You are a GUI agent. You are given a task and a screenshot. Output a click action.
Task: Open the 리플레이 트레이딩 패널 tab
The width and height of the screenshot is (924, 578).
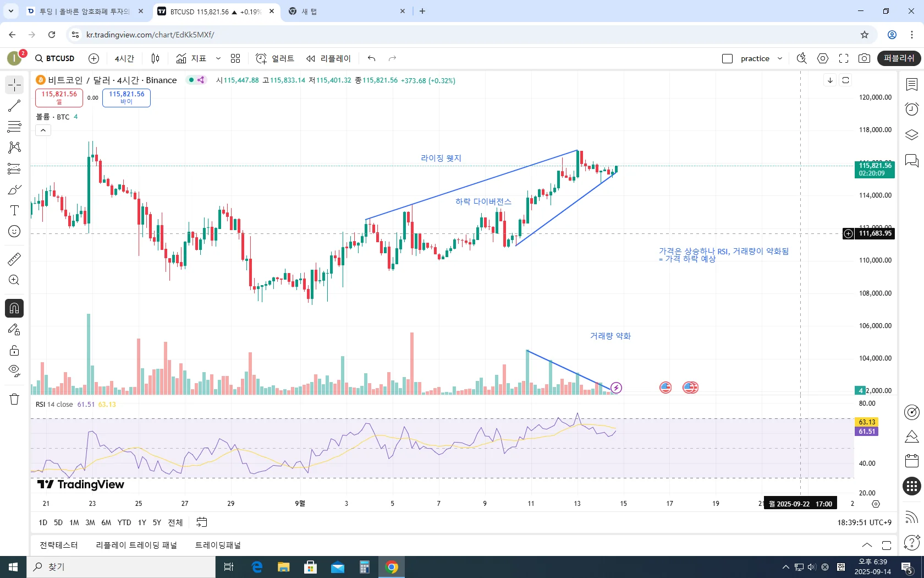[136, 545]
